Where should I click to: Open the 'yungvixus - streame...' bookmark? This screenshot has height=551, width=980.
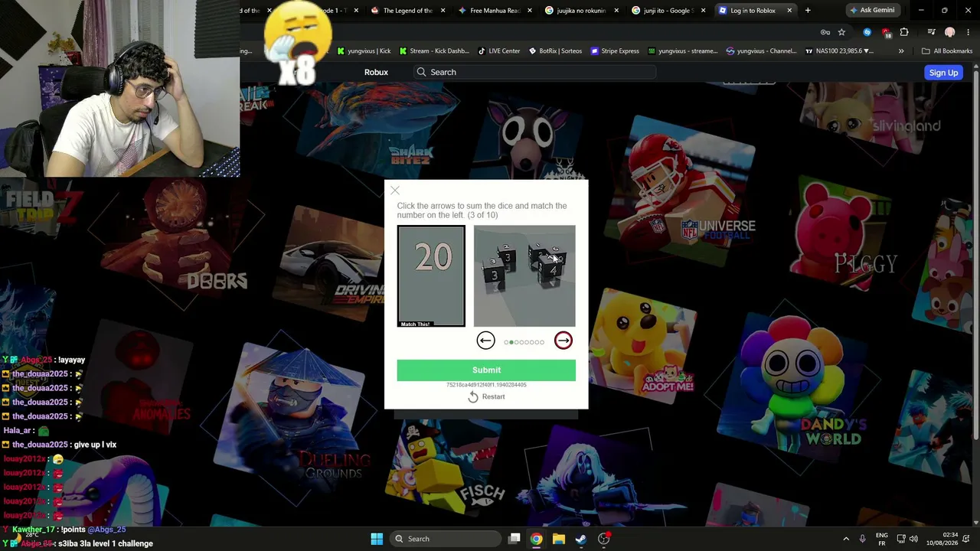click(x=682, y=51)
